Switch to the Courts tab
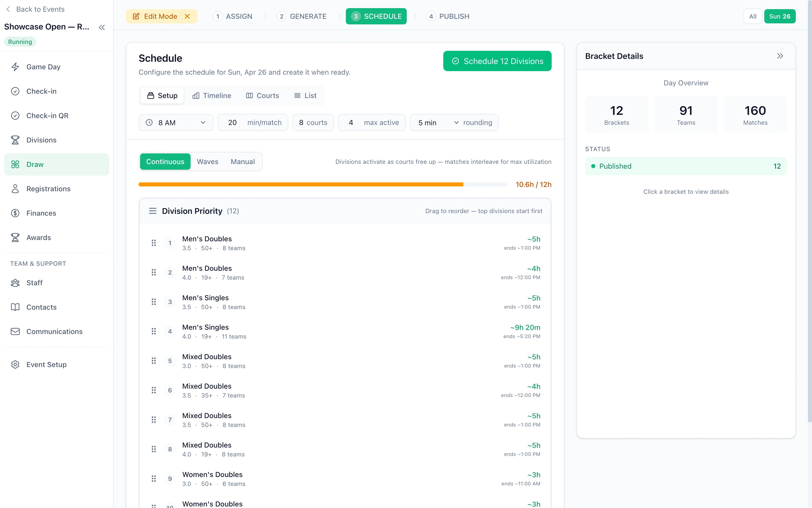Viewport: 812px width, 508px height. [262, 96]
